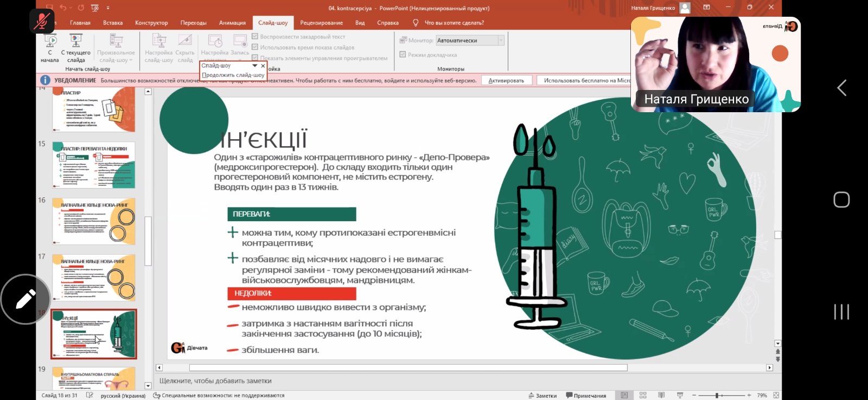Switch to the Анимация tab
Viewport: 868px width, 400px height.
(x=232, y=23)
